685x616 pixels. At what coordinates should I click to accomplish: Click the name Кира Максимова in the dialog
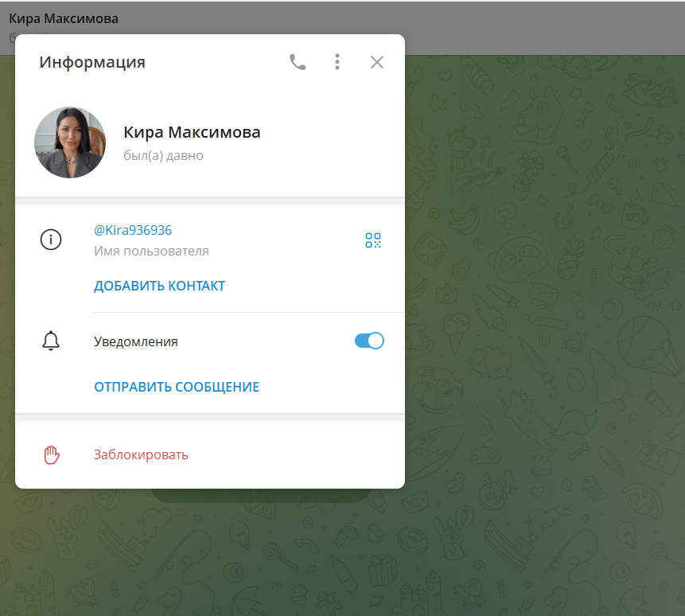point(192,131)
